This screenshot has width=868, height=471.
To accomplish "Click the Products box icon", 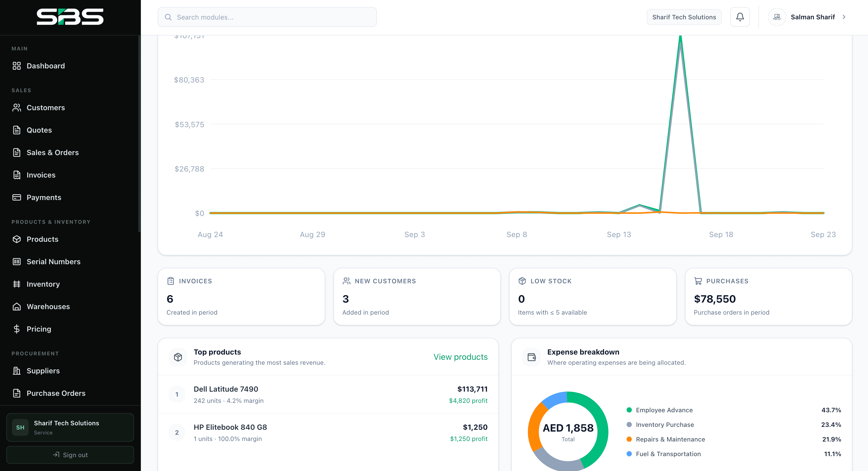I will click(16, 239).
